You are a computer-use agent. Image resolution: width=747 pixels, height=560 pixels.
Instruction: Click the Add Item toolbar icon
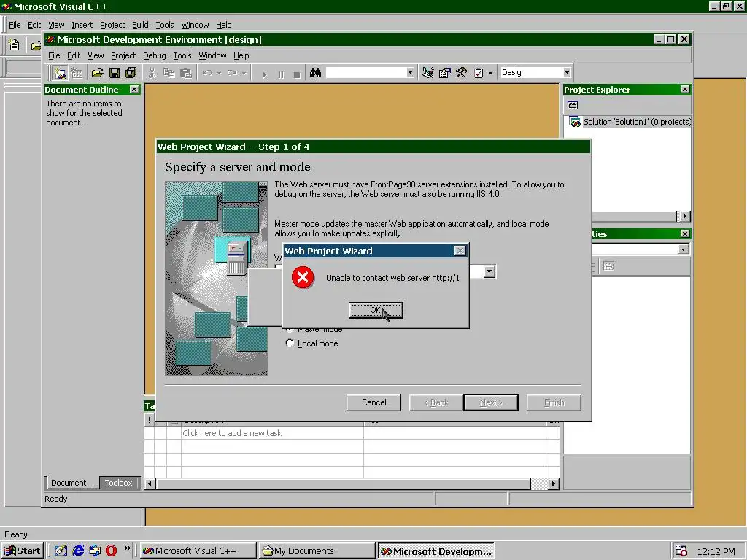(x=77, y=73)
